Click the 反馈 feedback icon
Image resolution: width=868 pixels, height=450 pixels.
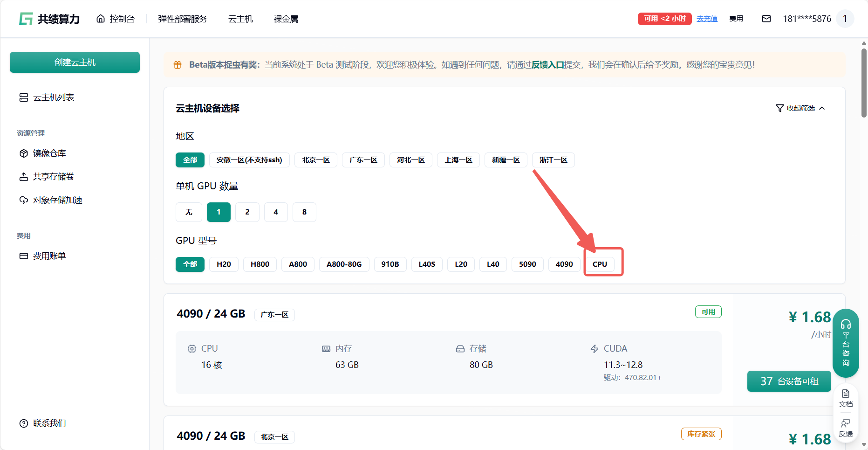click(x=846, y=428)
